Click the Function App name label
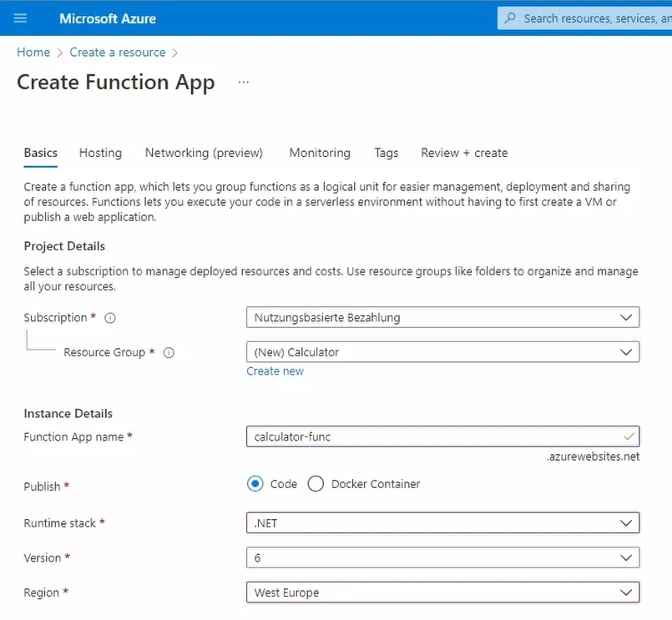Image resolution: width=672 pixels, height=620 pixels. (x=73, y=436)
